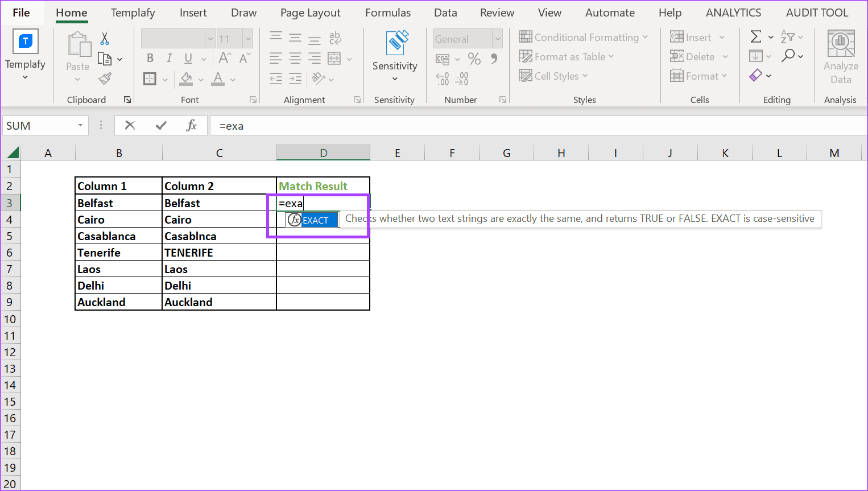Toggle Underline formatting
Viewport: 868px width, 491px height.
[x=188, y=58]
